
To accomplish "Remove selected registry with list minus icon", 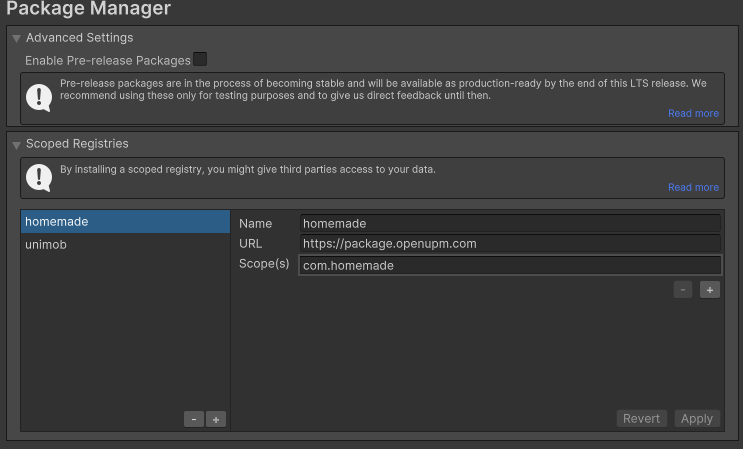I will click(194, 420).
